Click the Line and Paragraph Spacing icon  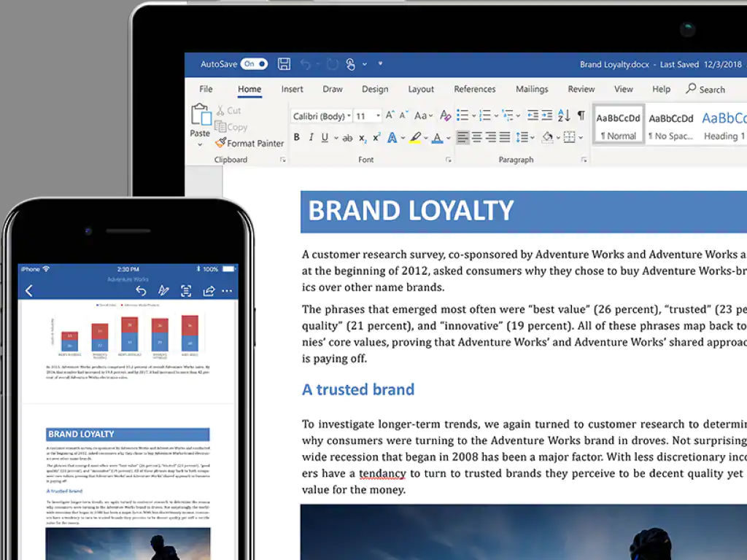pyautogui.click(x=522, y=138)
